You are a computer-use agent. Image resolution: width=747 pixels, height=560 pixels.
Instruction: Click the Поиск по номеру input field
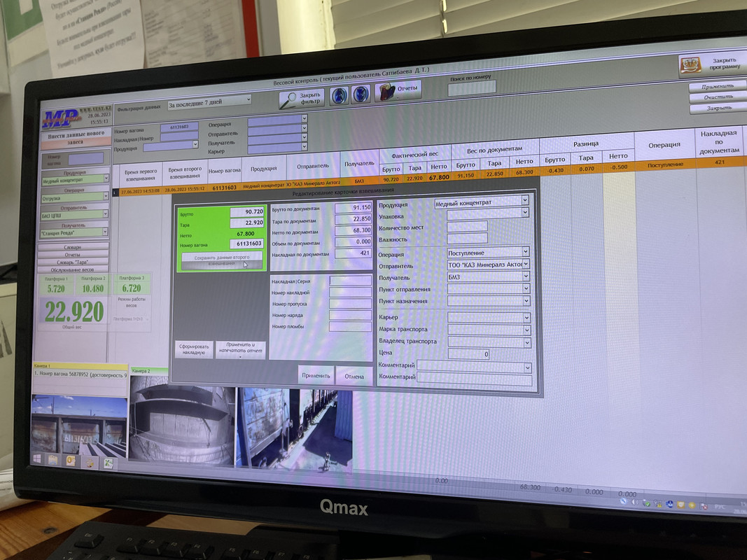[472, 87]
